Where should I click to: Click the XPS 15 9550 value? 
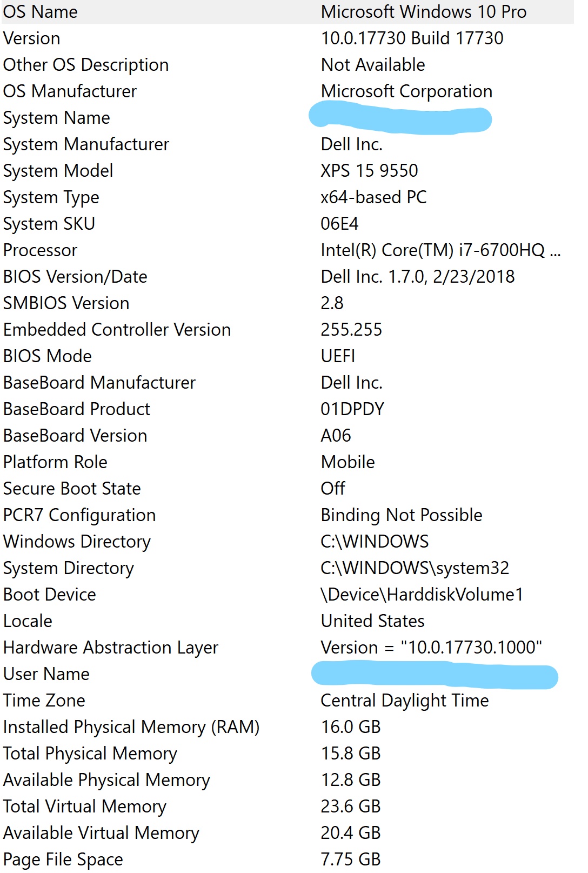click(x=369, y=171)
